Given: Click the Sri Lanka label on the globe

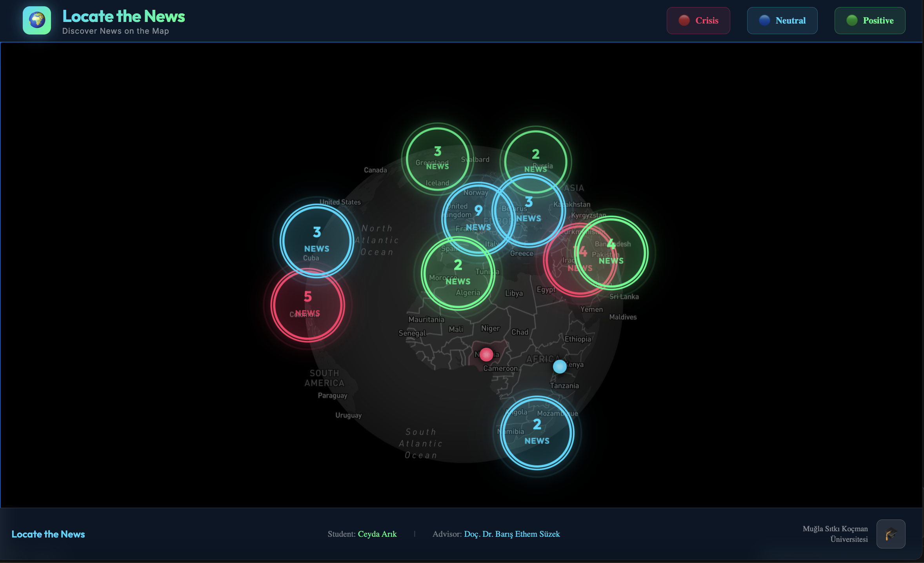Looking at the screenshot, I should click(x=624, y=297).
